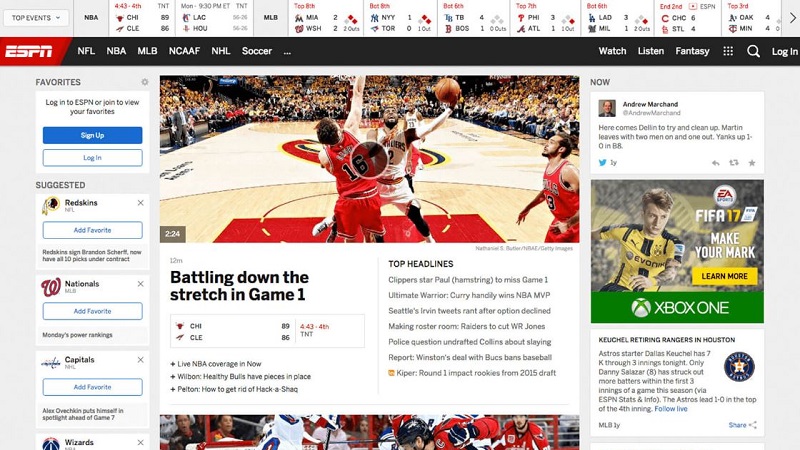Viewport: 800px width, 450px height.
Task: Click Log In in top navigation
Action: pyautogui.click(x=784, y=52)
